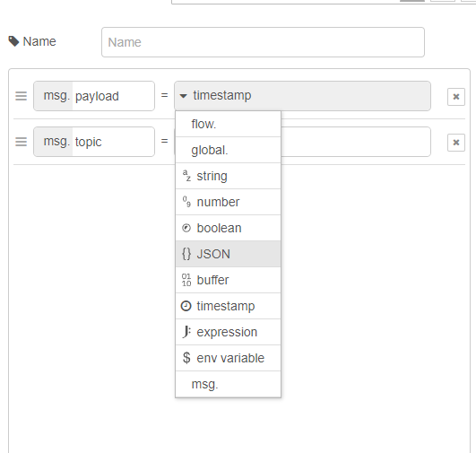
Task: Remove the msg.payload property row
Action: tap(456, 97)
